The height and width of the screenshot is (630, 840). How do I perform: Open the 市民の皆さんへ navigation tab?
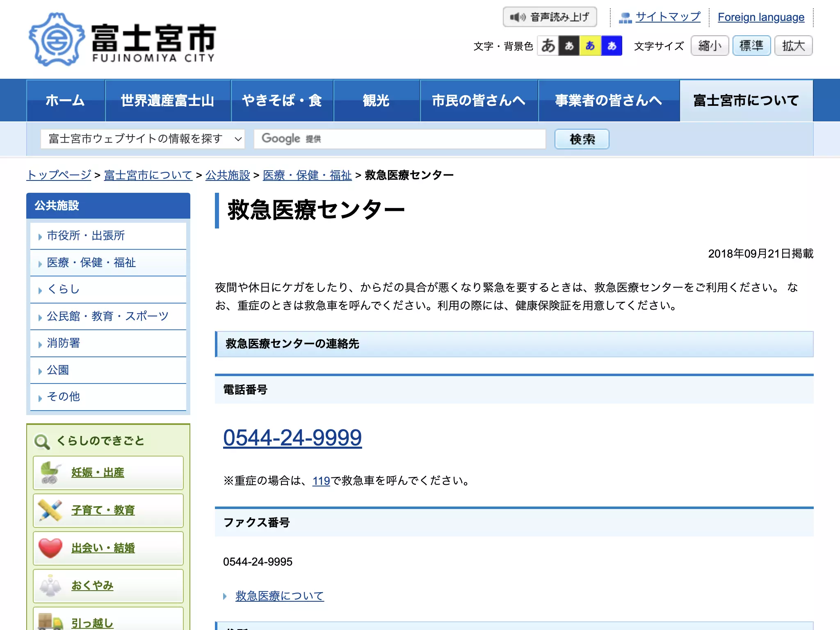(479, 100)
